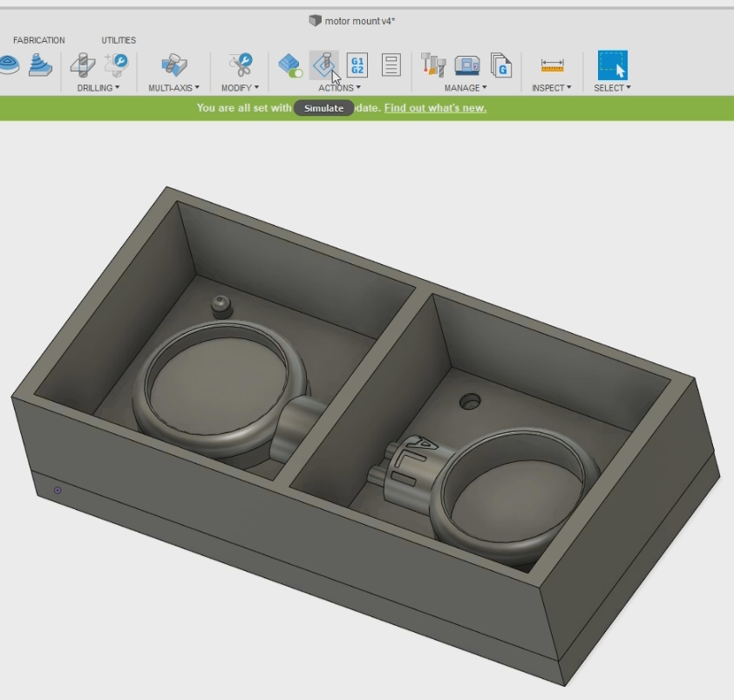Viewport: 734px width, 700px height.
Task: Select the small knob feature in left cavity
Action: [221, 307]
